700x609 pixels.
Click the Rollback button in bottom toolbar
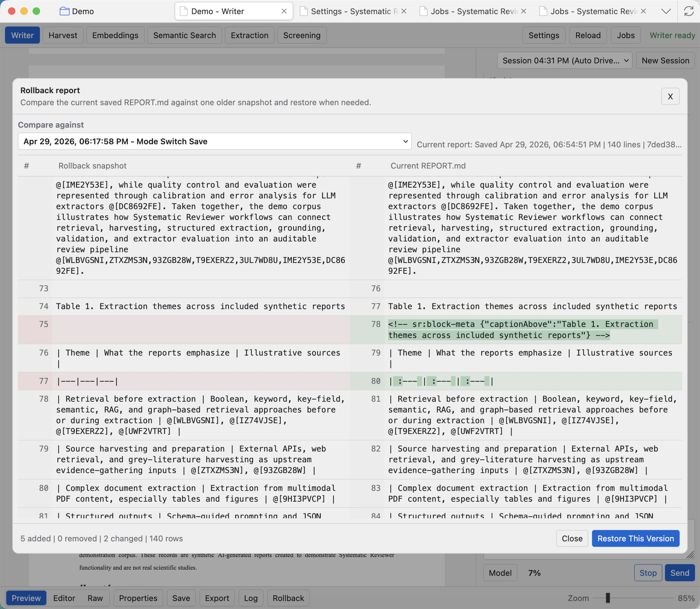288,598
